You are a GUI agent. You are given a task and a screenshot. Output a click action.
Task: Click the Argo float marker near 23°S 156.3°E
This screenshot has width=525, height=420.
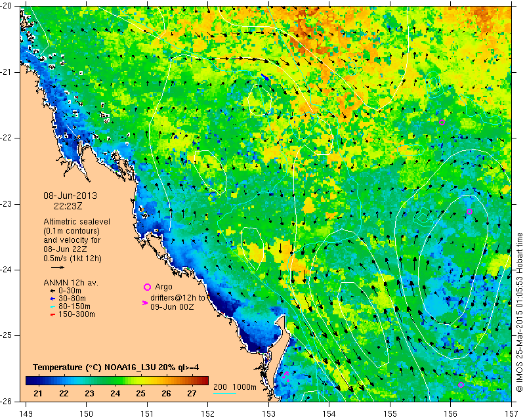(469, 212)
